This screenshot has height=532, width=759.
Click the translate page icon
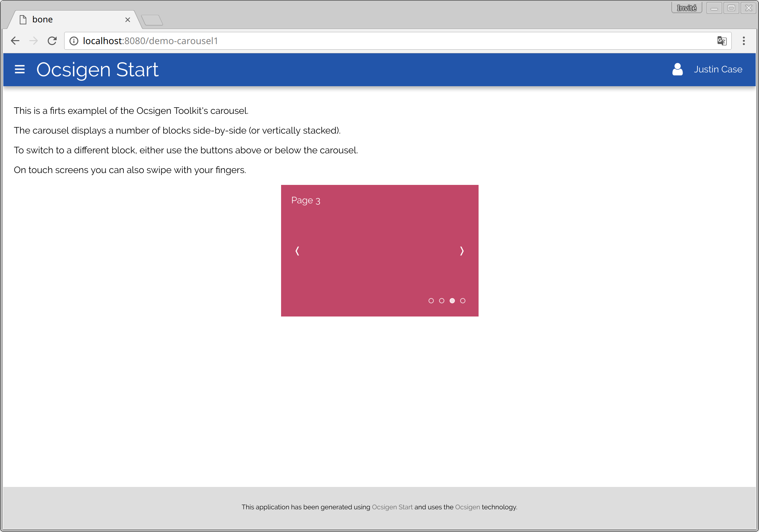[x=722, y=41]
